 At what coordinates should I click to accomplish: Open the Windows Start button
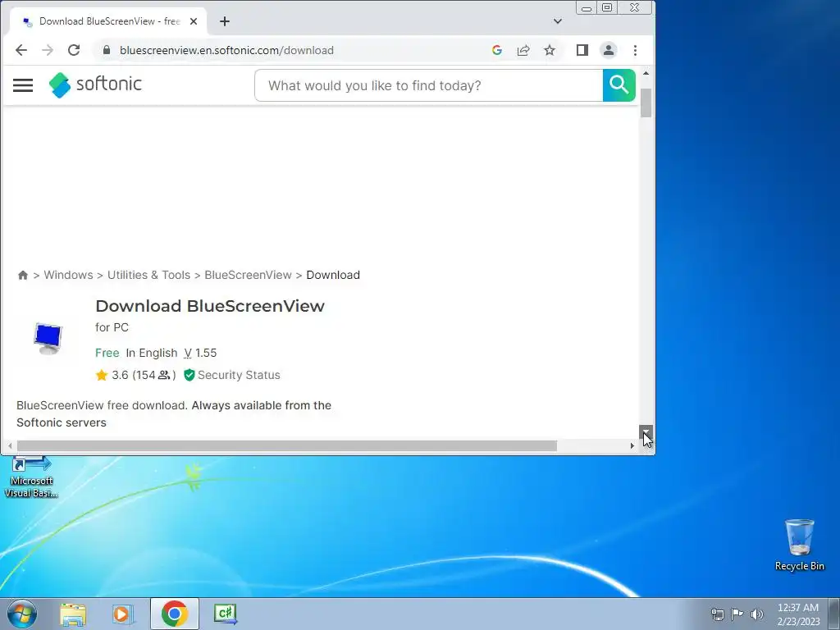point(21,614)
